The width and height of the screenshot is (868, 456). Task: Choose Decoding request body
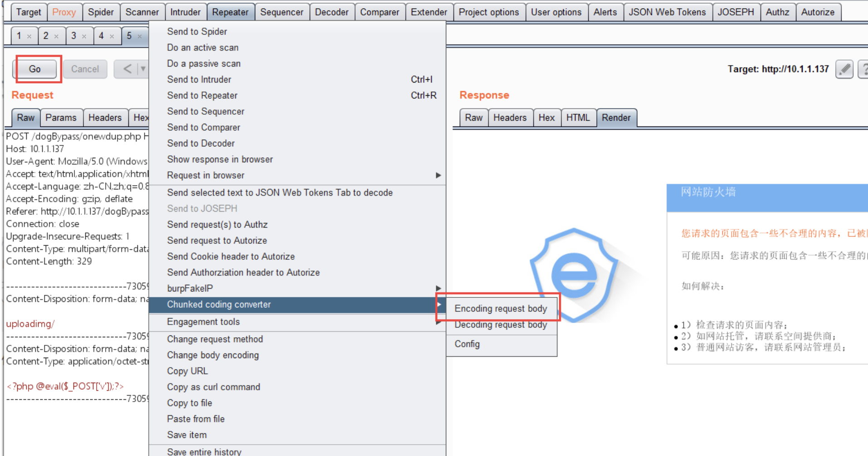[502, 325]
